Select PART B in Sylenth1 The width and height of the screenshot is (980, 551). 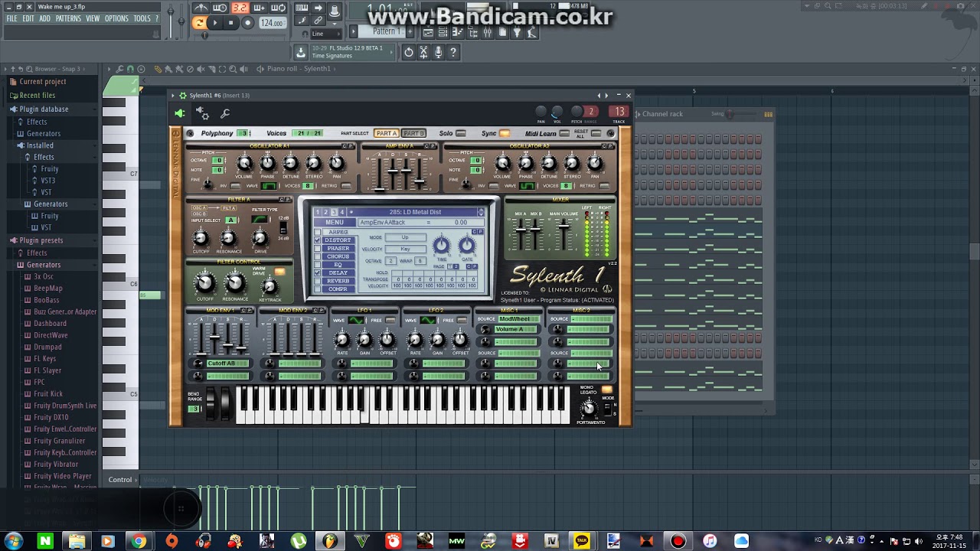tap(413, 133)
